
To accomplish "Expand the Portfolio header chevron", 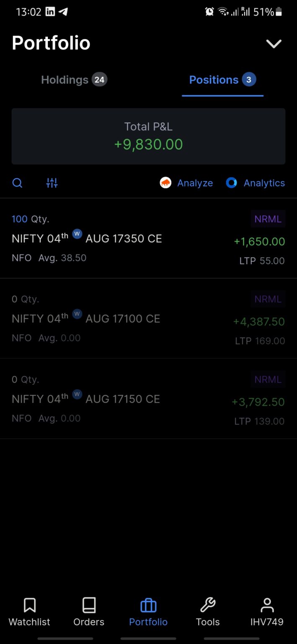I will point(274,44).
